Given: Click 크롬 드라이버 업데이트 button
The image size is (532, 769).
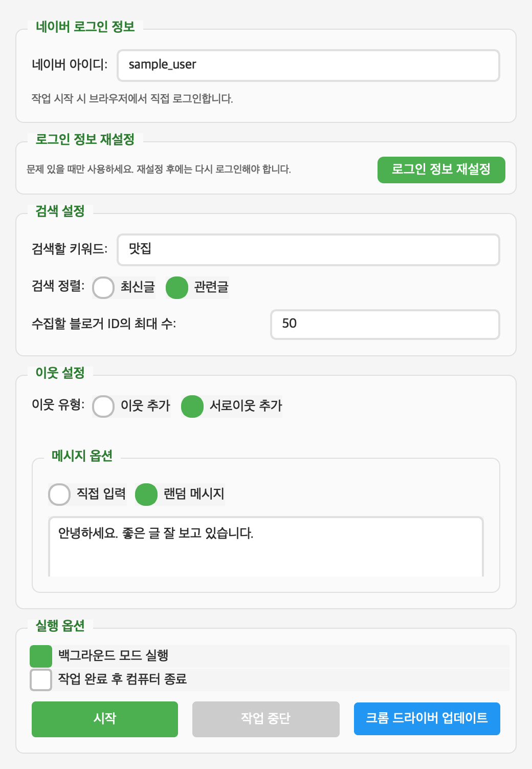Looking at the screenshot, I should tap(427, 719).
